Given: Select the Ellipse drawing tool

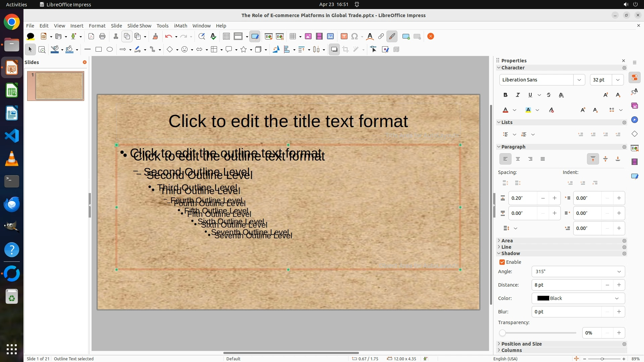Looking at the screenshot, I should tap(109, 49).
